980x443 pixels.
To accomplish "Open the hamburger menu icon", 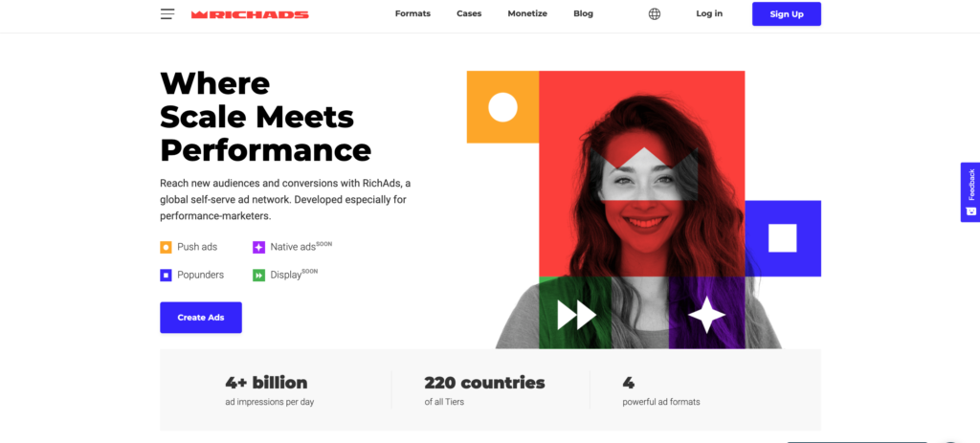I will pos(167,13).
